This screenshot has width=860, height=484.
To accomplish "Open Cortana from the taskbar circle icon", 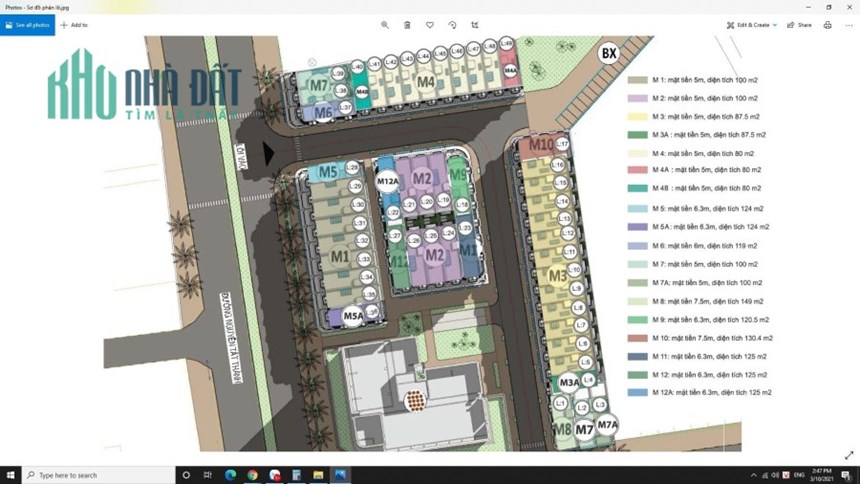I will tap(186, 475).
